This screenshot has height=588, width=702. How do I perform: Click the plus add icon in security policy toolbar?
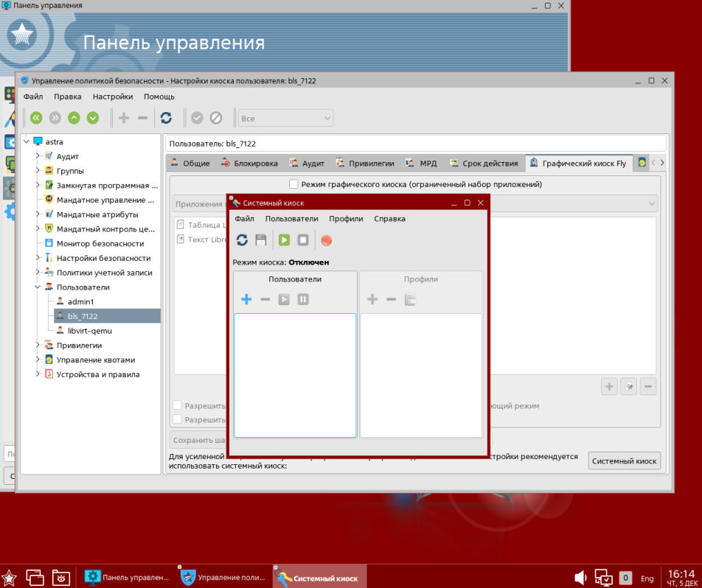[124, 118]
